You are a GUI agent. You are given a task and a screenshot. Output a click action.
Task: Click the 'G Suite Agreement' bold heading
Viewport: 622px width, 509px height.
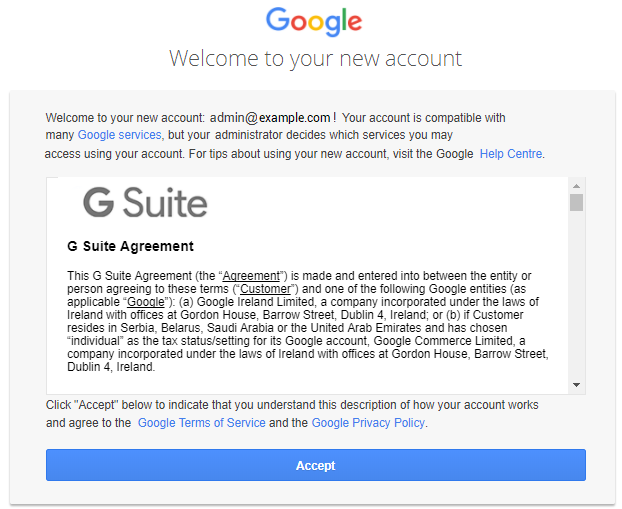(130, 246)
